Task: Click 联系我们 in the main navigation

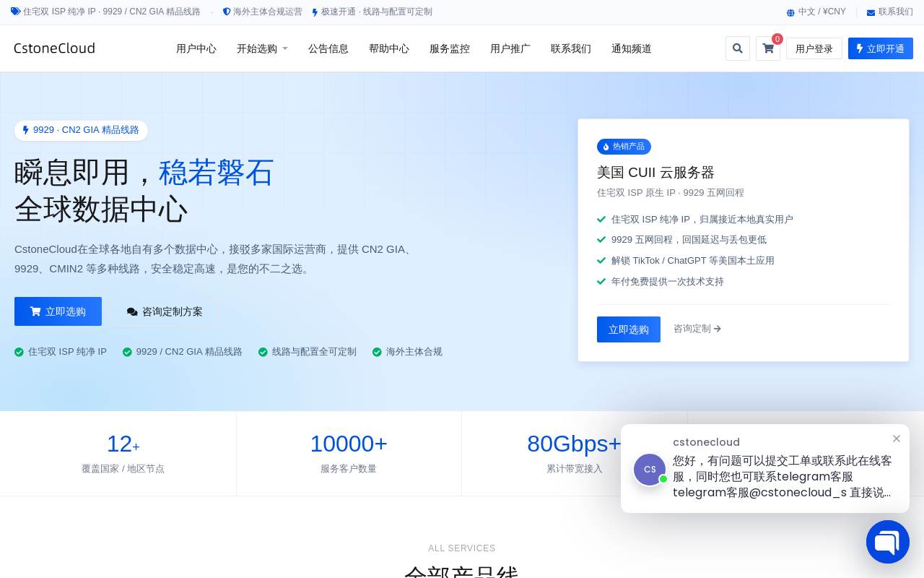Action: click(x=571, y=48)
